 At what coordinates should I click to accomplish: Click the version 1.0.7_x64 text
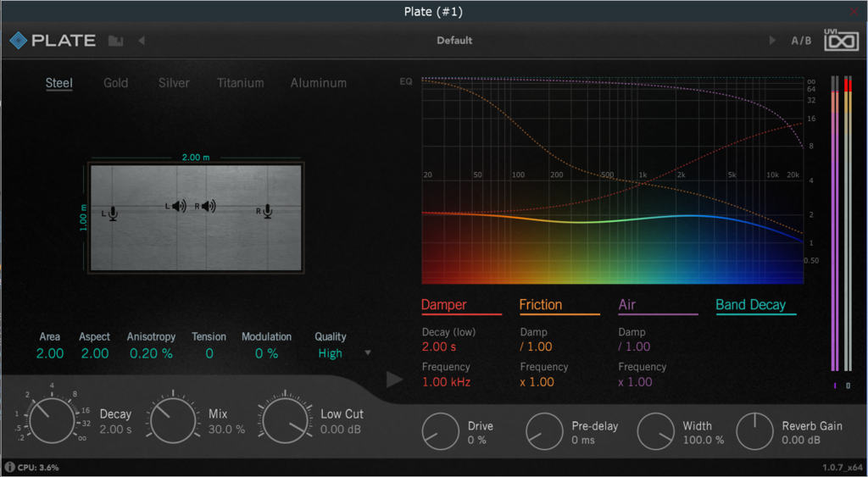coord(843,468)
